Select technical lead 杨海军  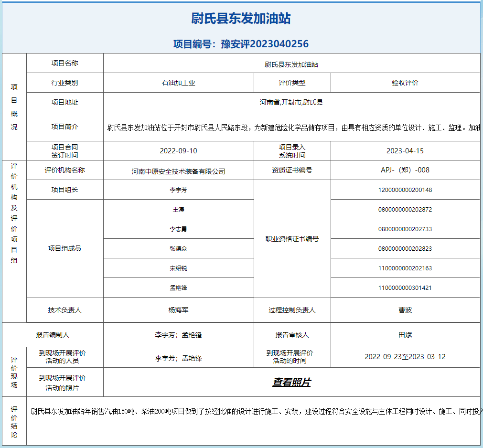[178, 310]
